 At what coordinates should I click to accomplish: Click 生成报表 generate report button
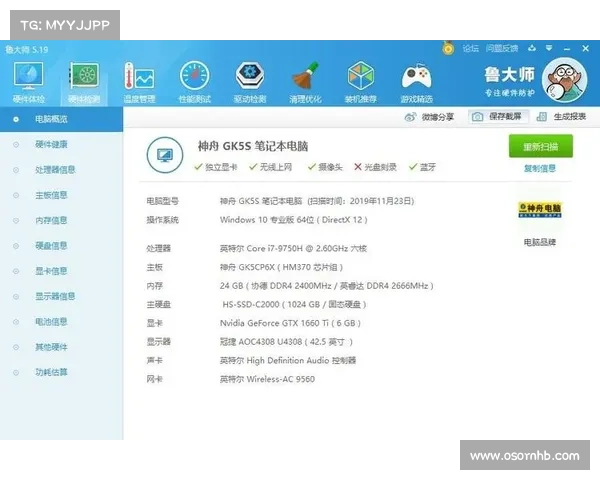point(562,117)
